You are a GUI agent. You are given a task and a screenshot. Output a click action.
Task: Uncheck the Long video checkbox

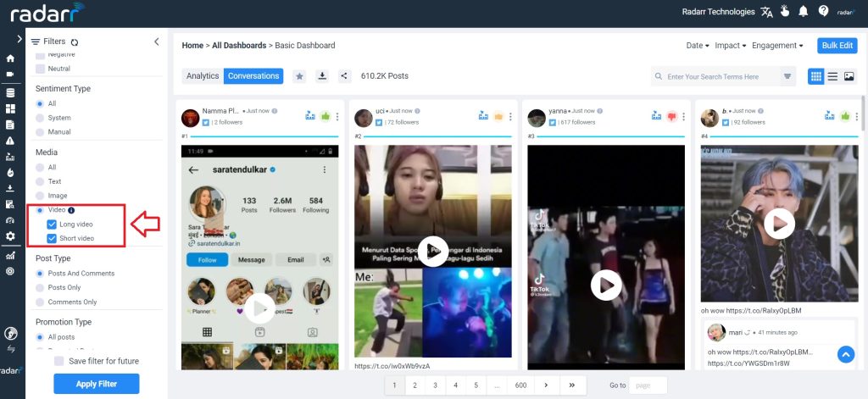click(52, 224)
